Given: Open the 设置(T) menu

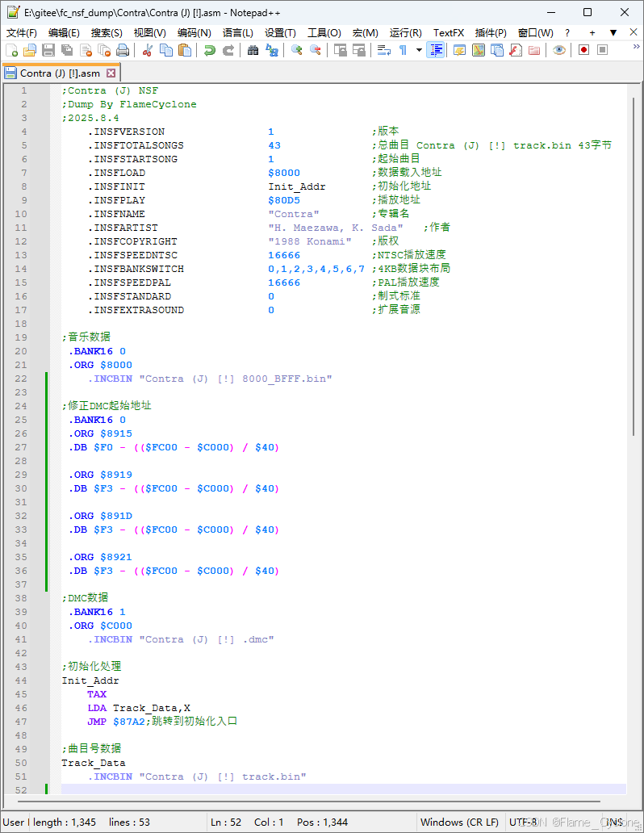Looking at the screenshot, I should [280, 33].
